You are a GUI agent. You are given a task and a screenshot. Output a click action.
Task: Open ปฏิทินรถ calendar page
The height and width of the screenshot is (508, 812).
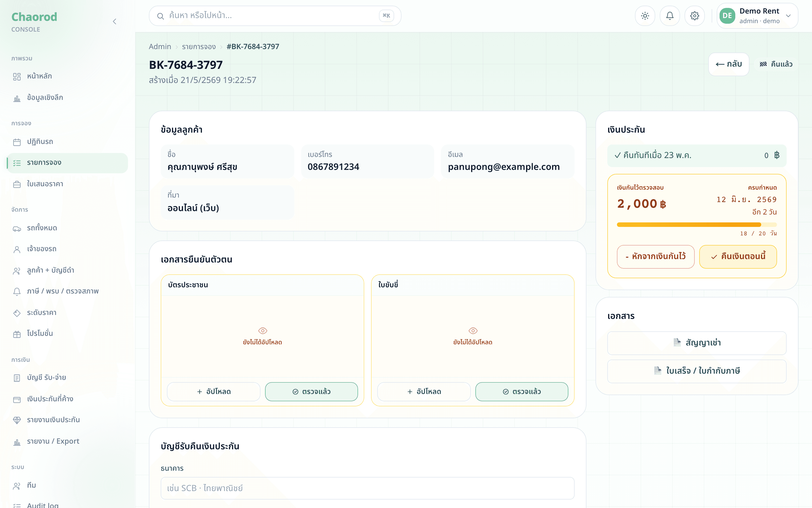tap(67, 142)
